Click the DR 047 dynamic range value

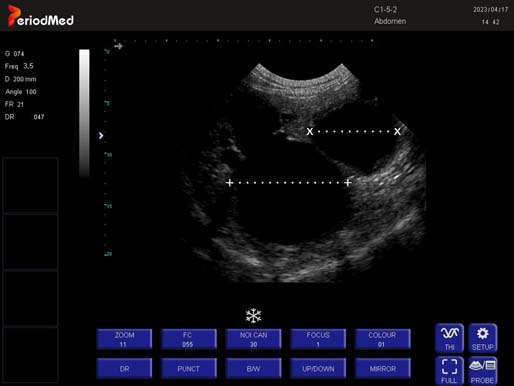tap(24, 117)
